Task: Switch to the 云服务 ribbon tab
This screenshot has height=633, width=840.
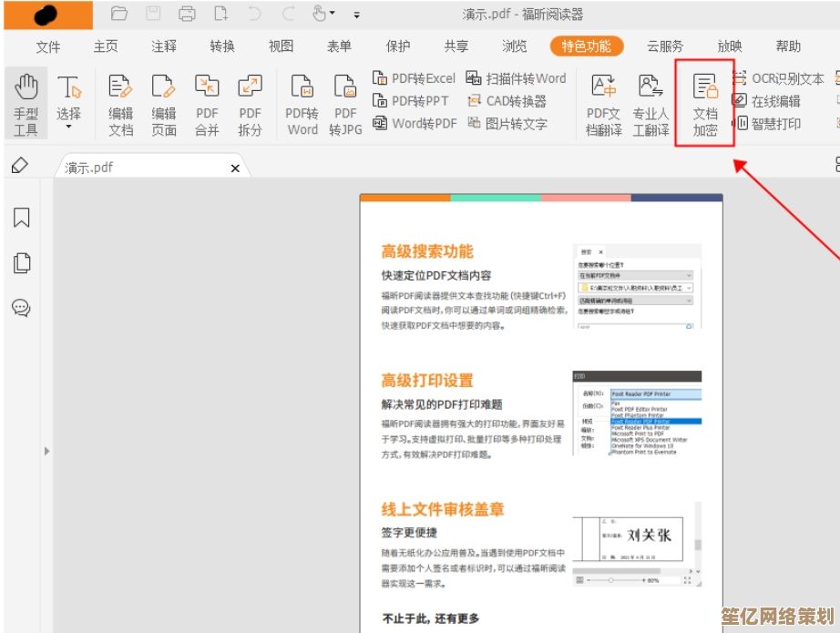Action: click(x=665, y=46)
